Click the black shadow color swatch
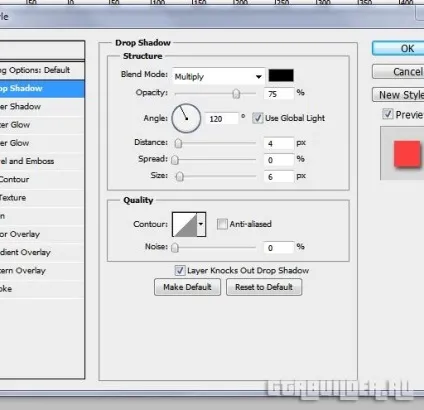Viewport: 424px width, 410px height. point(281,75)
